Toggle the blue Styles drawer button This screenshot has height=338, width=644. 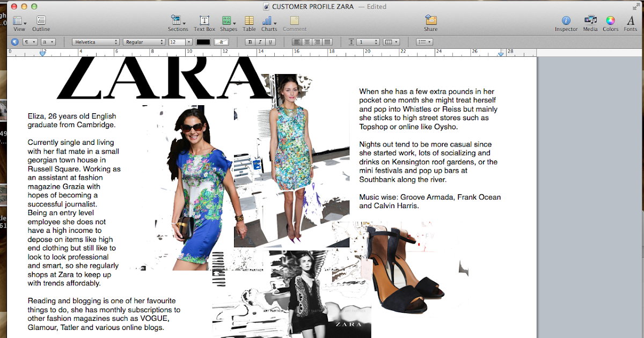click(x=14, y=42)
